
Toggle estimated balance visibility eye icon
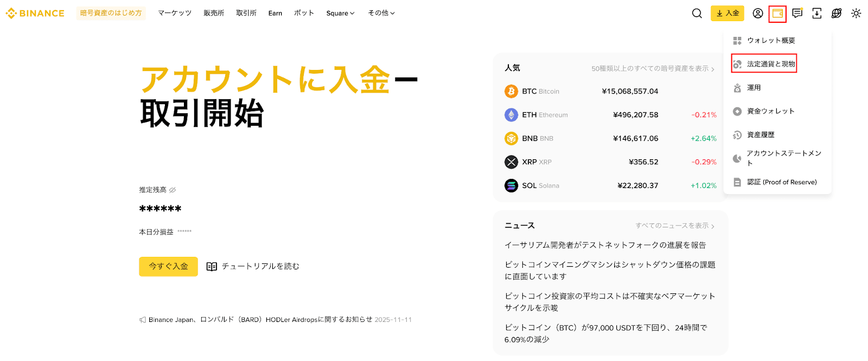click(173, 190)
